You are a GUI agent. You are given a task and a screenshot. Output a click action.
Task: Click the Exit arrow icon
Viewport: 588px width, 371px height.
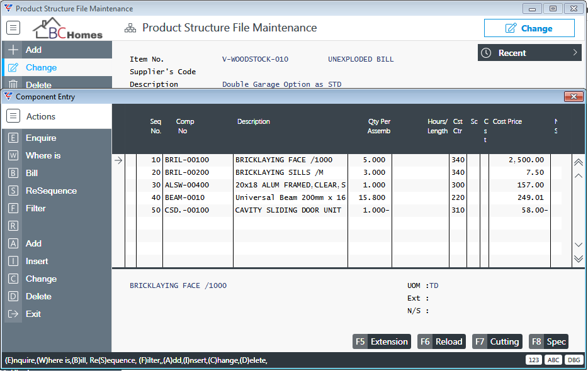tap(13, 314)
